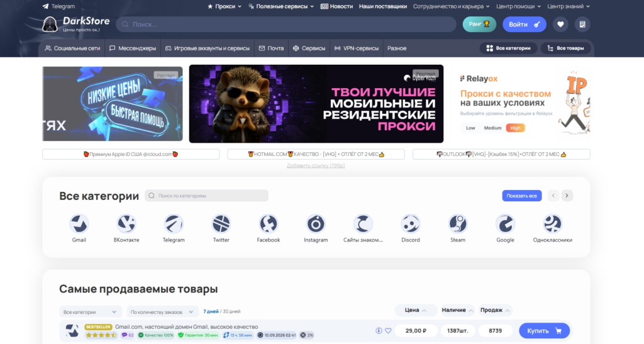Click the info icon on the Gmail.com product row
The height and width of the screenshot is (344, 644).
click(379, 330)
